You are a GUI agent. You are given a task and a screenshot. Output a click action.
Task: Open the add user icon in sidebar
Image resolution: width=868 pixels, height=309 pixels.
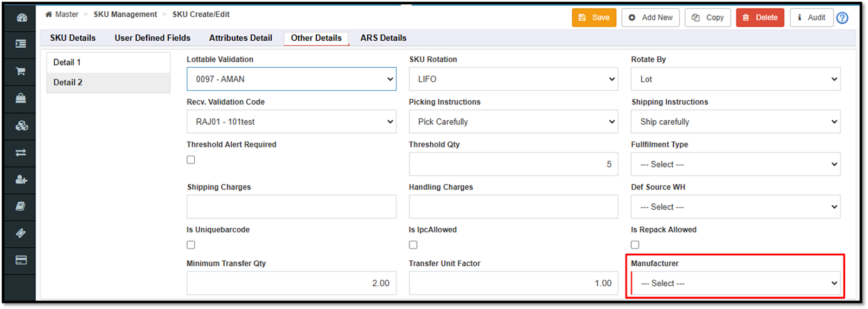click(x=21, y=179)
